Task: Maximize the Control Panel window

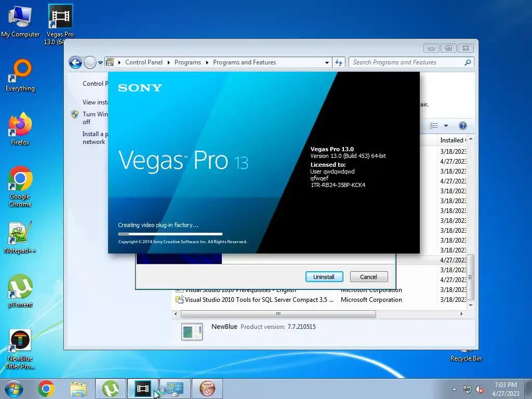Action: point(448,48)
